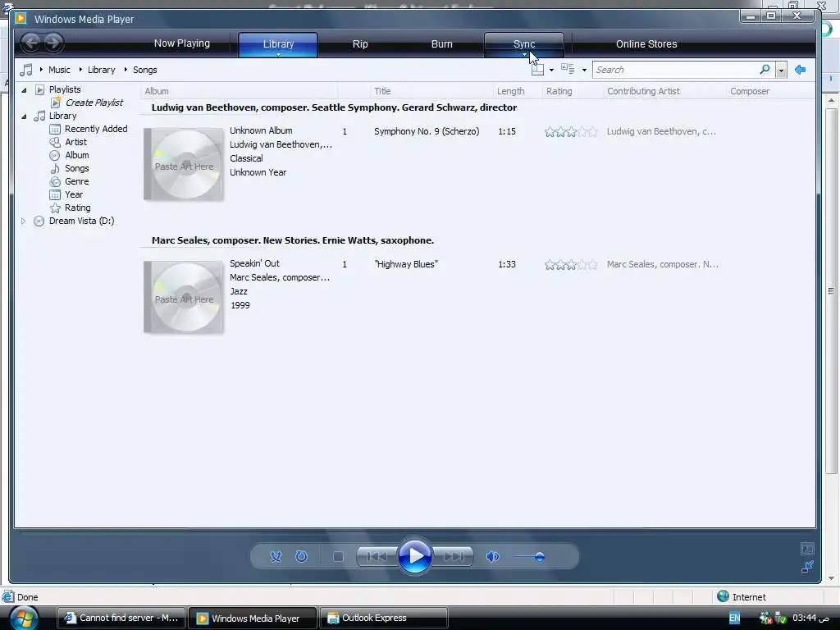The image size is (840, 630).
Task: Click the blue list pane arrow icon
Action: pos(801,70)
